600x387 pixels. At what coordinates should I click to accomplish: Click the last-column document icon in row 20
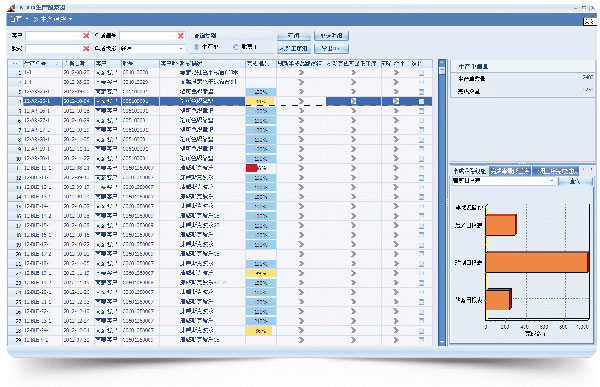pyautogui.click(x=421, y=254)
